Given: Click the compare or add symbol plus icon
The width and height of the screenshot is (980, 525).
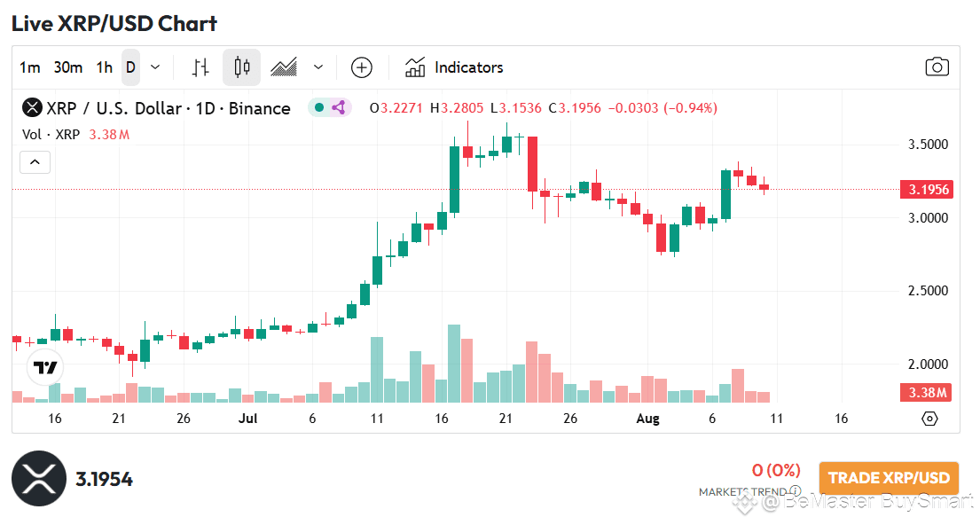Looking at the screenshot, I should click(x=362, y=67).
